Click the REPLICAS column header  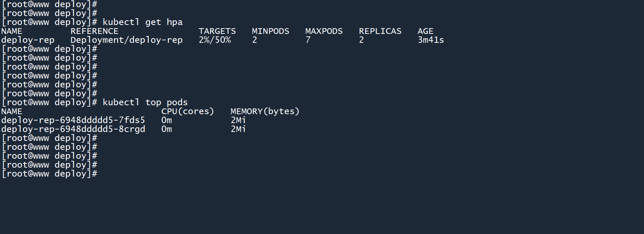coord(380,31)
